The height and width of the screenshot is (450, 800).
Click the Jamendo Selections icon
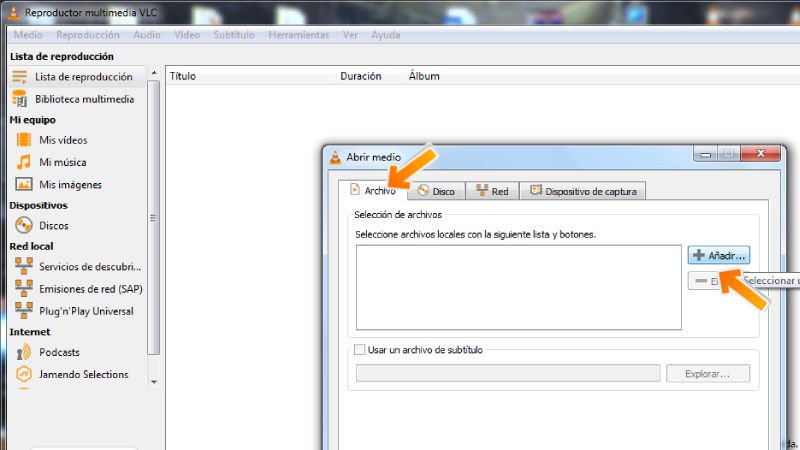click(x=23, y=374)
